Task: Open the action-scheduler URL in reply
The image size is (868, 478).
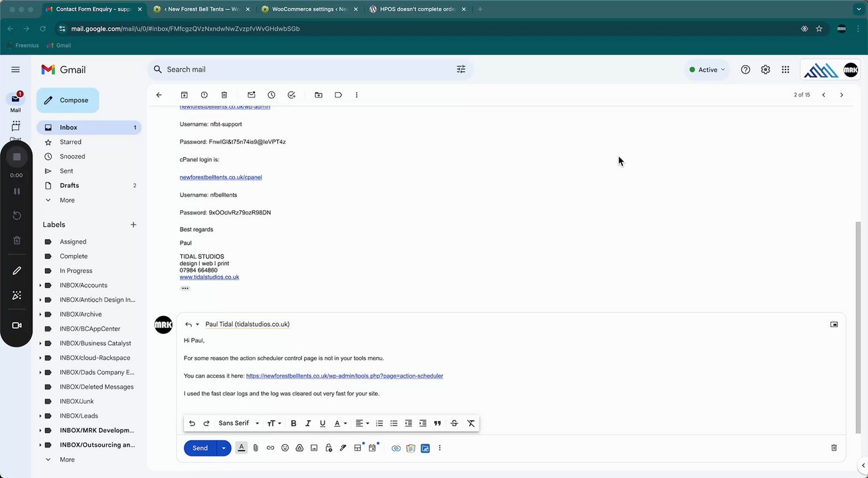Action: pyautogui.click(x=344, y=376)
